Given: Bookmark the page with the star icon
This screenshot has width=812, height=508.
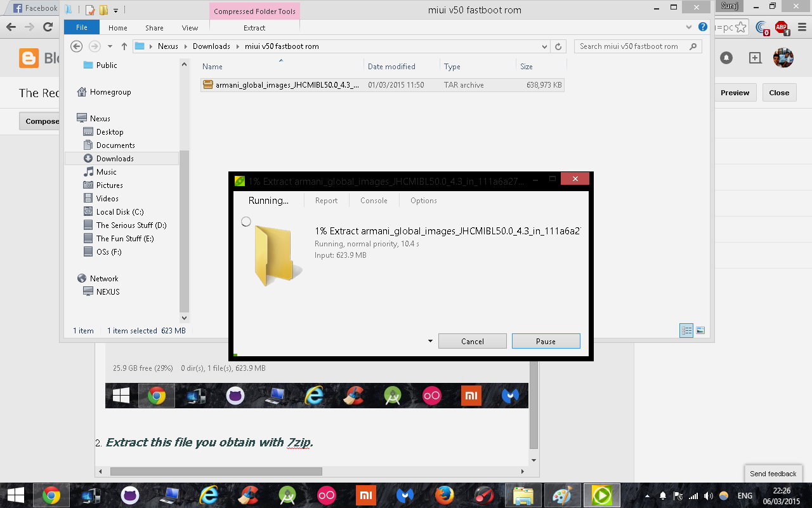Looking at the screenshot, I should [741, 28].
